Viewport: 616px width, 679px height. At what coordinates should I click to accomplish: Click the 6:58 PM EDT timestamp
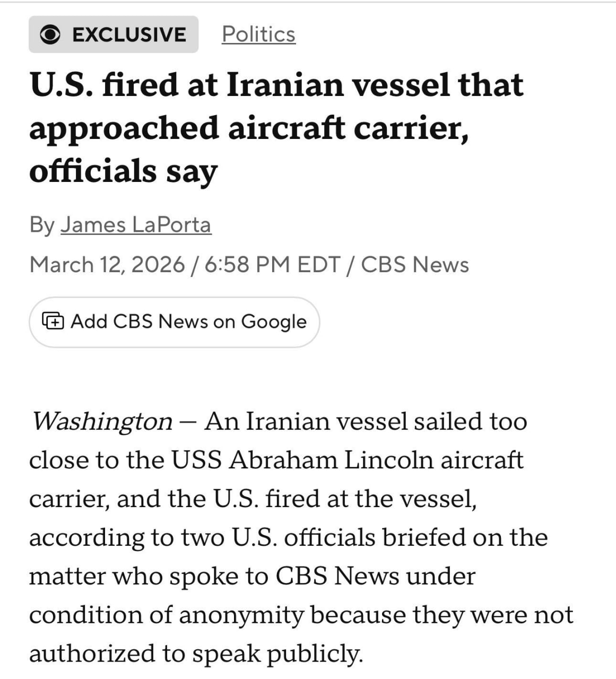coord(272,265)
